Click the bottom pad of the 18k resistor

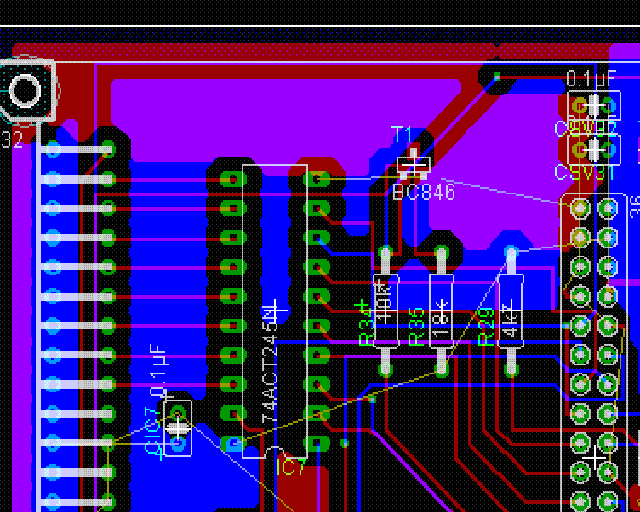[x=442, y=369]
